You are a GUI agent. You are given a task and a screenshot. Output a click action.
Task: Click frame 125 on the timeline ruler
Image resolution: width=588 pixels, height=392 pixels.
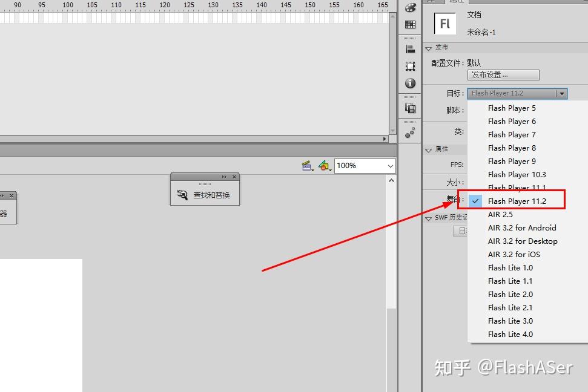[x=189, y=5]
